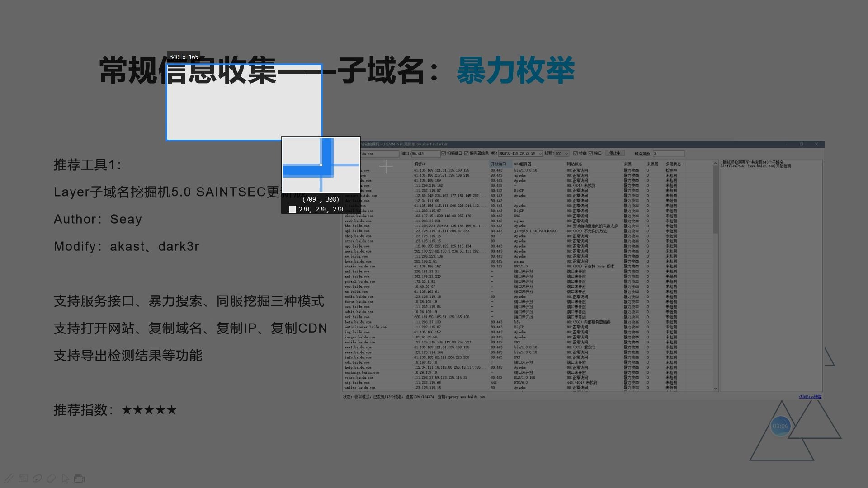This screenshot has height=488, width=868.
Task: Click the restore window icon of Layer tool
Action: click(x=802, y=144)
